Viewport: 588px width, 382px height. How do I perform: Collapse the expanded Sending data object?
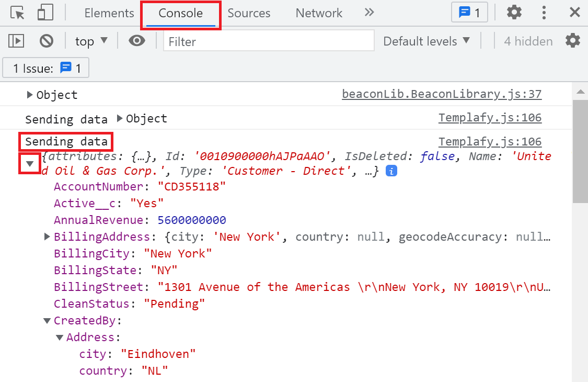point(30,164)
